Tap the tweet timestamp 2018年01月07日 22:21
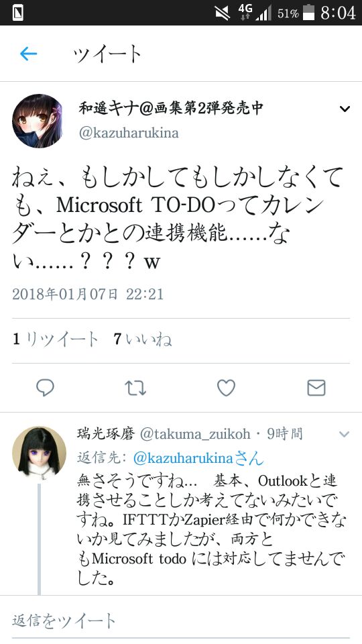The height and width of the screenshot is (644, 362). [x=88, y=294]
